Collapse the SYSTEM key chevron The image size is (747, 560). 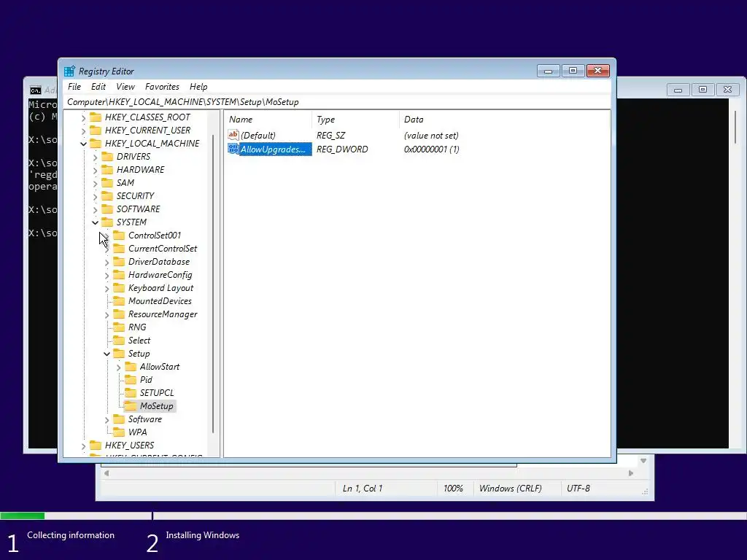coord(95,222)
